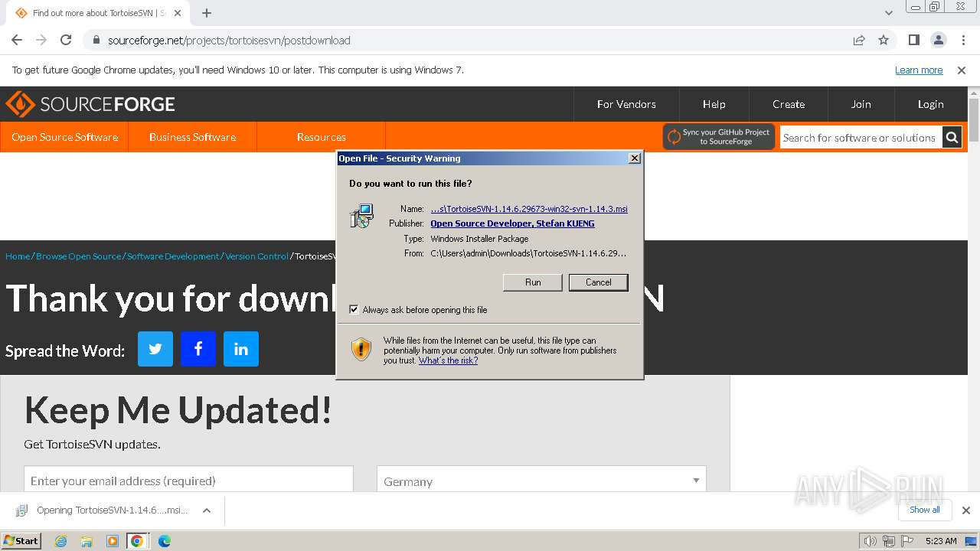
Task: Bookmark the page with the star icon
Action: (x=884, y=40)
